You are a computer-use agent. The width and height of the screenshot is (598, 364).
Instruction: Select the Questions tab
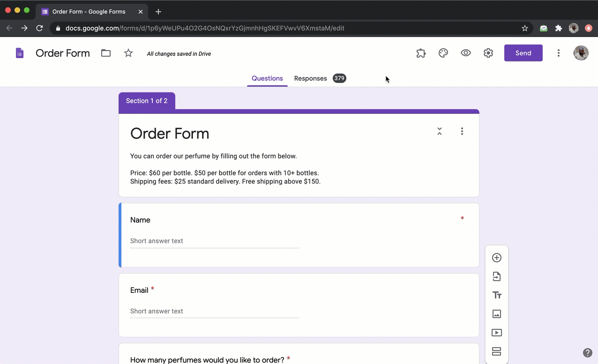click(267, 78)
